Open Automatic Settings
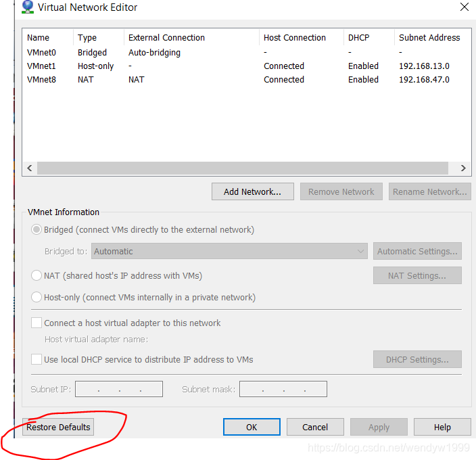This screenshot has height=460, width=476. tap(417, 251)
